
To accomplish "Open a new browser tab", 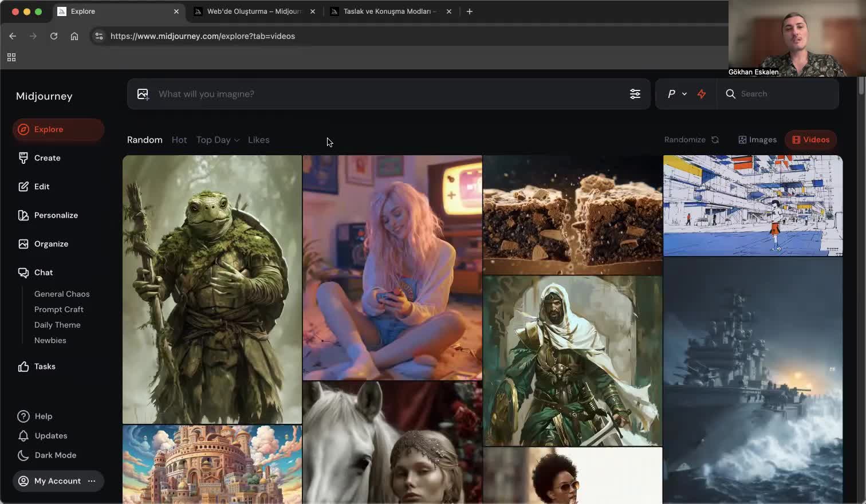I will [470, 11].
